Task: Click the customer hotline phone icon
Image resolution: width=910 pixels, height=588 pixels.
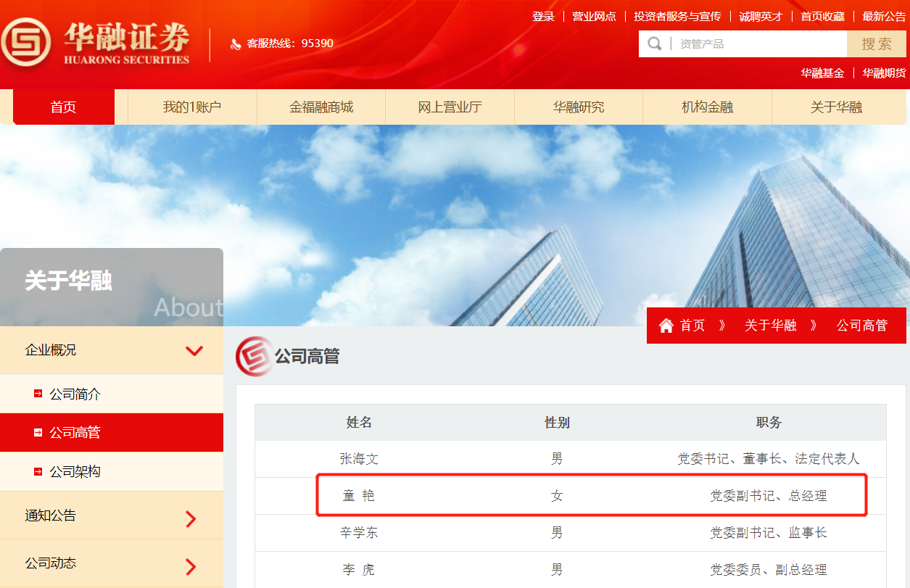Action: [236, 44]
